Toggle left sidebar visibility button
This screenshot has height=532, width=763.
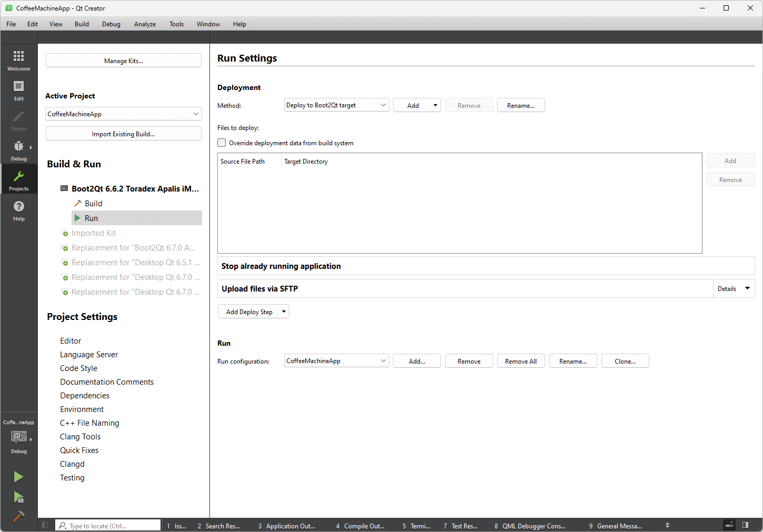point(45,525)
